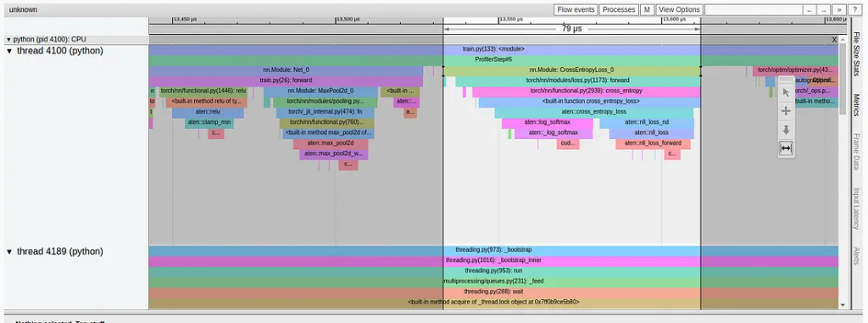
Task: Open the Processes dropdown
Action: click(618, 10)
